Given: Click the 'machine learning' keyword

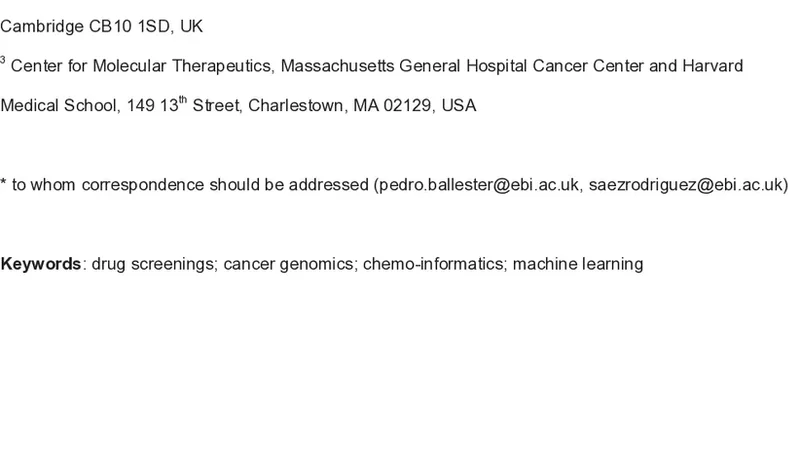Looking at the screenshot, I should (x=577, y=264).
